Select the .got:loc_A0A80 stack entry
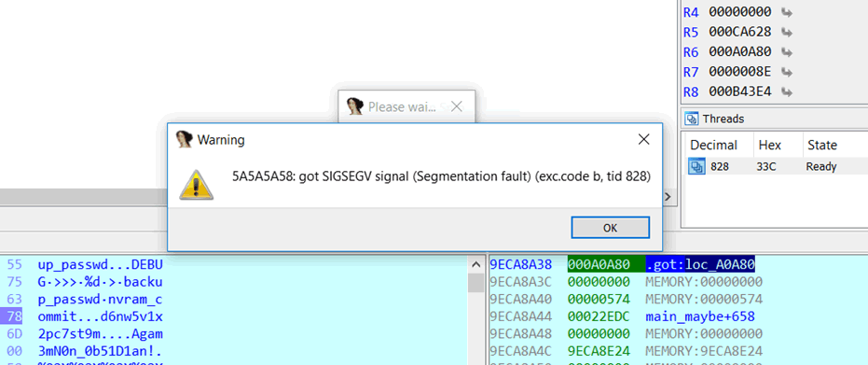Image resolution: width=868 pixels, height=365 pixels. [x=700, y=264]
